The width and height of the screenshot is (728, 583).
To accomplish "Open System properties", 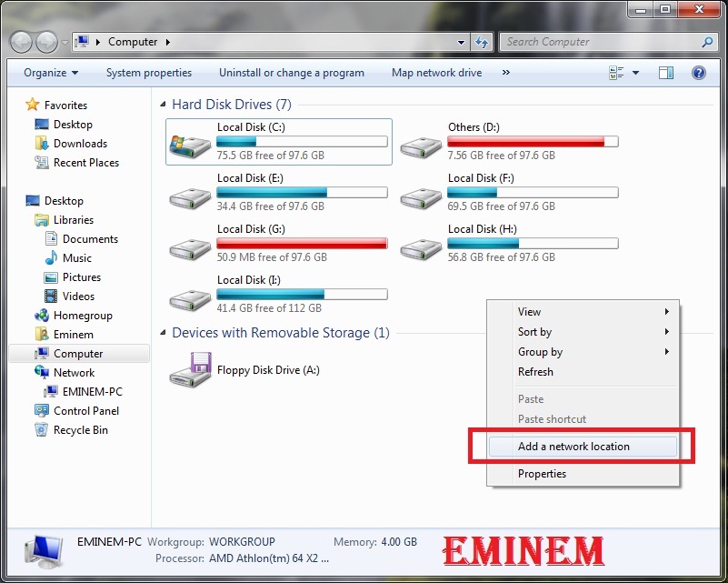I will point(148,73).
